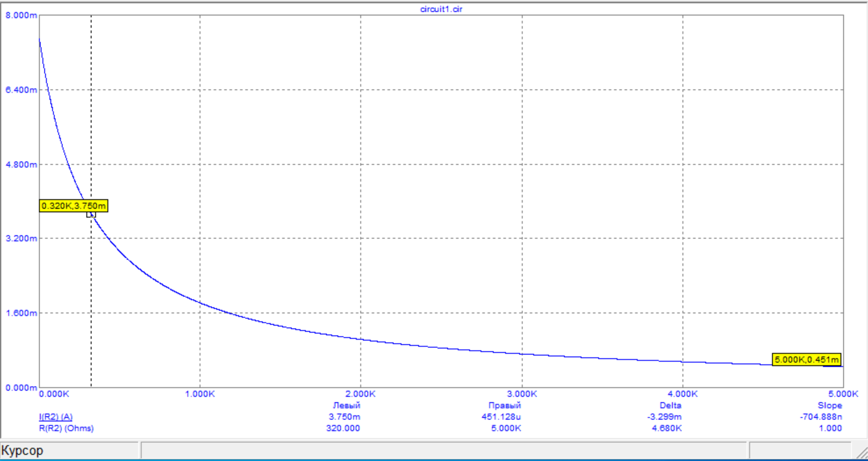Image resolution: width=868 pixels, height=461 pixels.
Task: Select the 5.000K,0.451m cursor tag
Action: (807, 360)
